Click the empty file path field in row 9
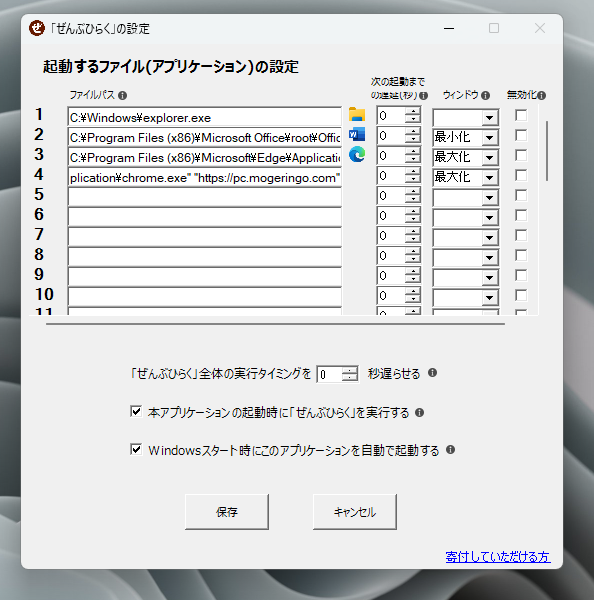 coord(204,277)
